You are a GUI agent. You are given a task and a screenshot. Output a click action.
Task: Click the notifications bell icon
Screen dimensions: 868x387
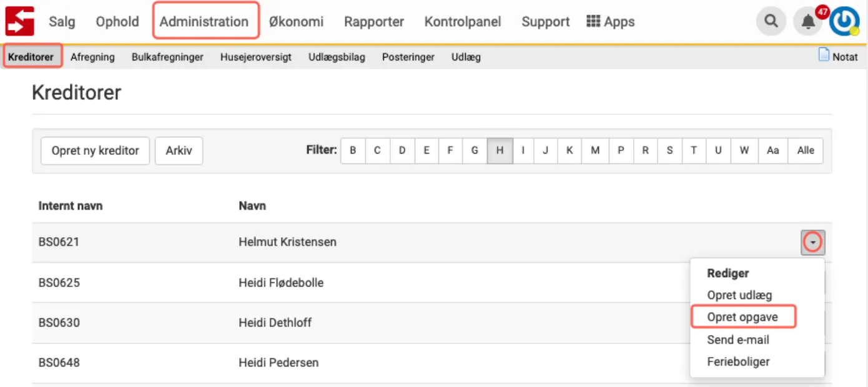pyautogui.click(x=807, y=22)
